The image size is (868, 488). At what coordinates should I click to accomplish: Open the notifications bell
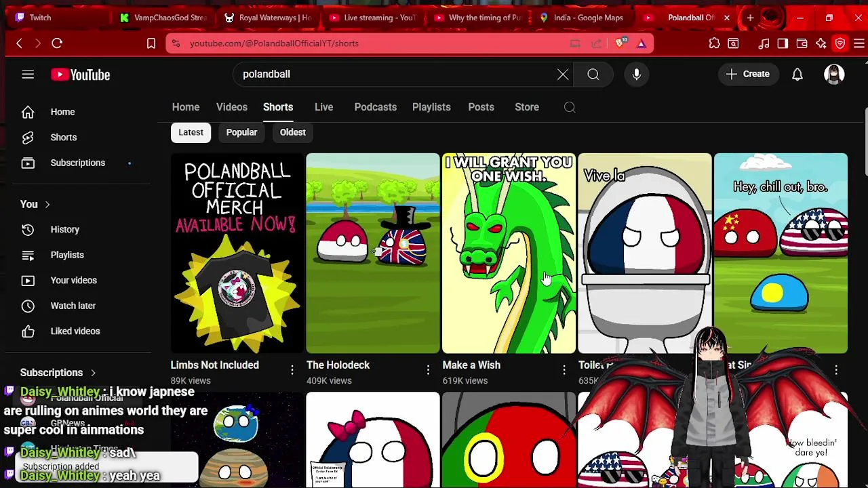(797, 75)
